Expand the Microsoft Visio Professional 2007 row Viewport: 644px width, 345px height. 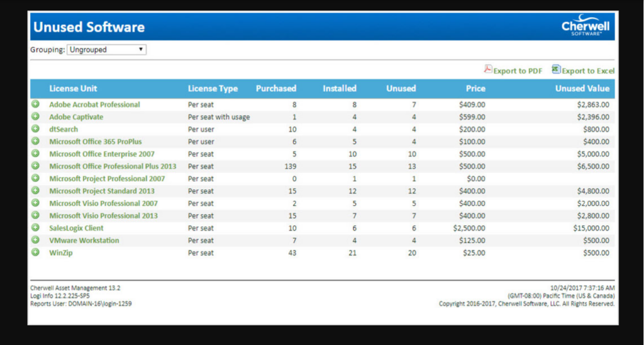pos(35,203)
